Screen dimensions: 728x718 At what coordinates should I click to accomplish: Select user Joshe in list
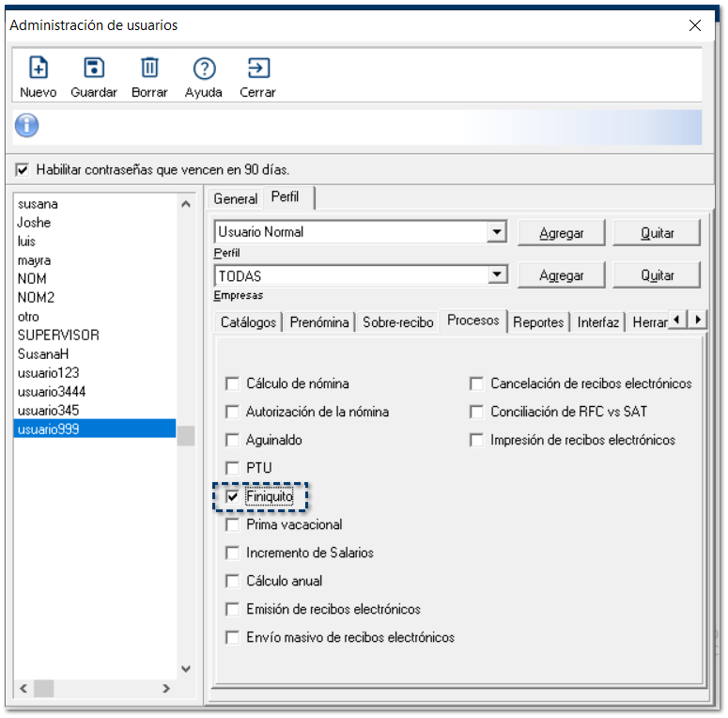(95, 223)
